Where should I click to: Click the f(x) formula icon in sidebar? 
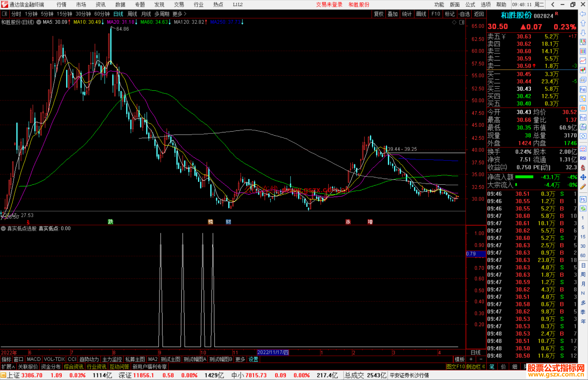pyautogui.click(x=583, y=127)
